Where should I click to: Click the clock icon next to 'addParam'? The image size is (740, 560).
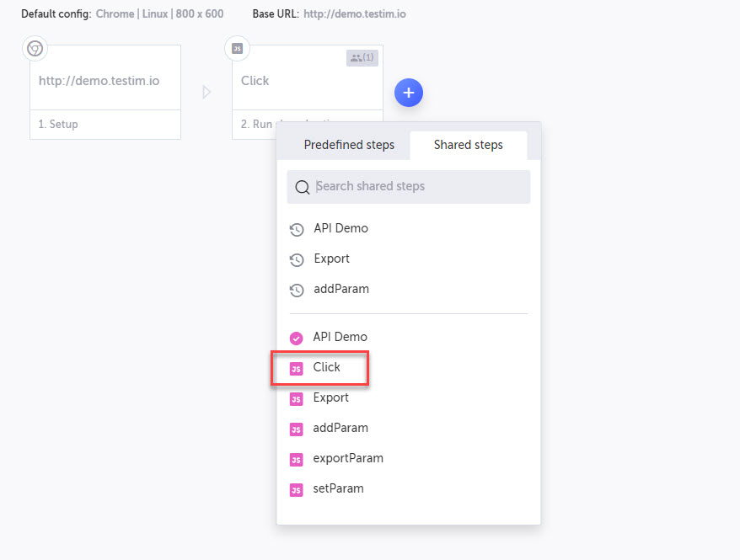point(297,290)
